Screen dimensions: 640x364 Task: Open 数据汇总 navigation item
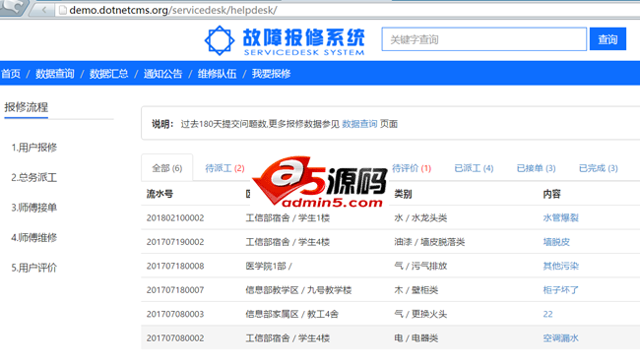108,74
